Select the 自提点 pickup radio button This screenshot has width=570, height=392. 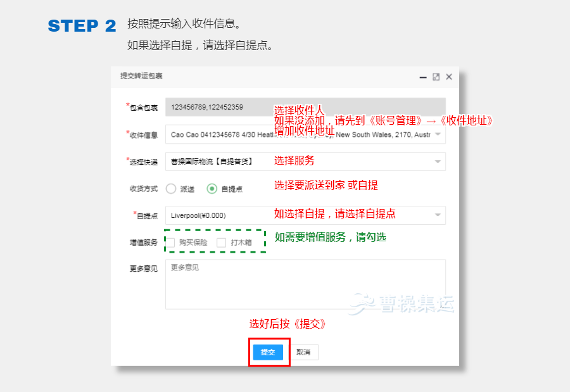coord(212,189)
